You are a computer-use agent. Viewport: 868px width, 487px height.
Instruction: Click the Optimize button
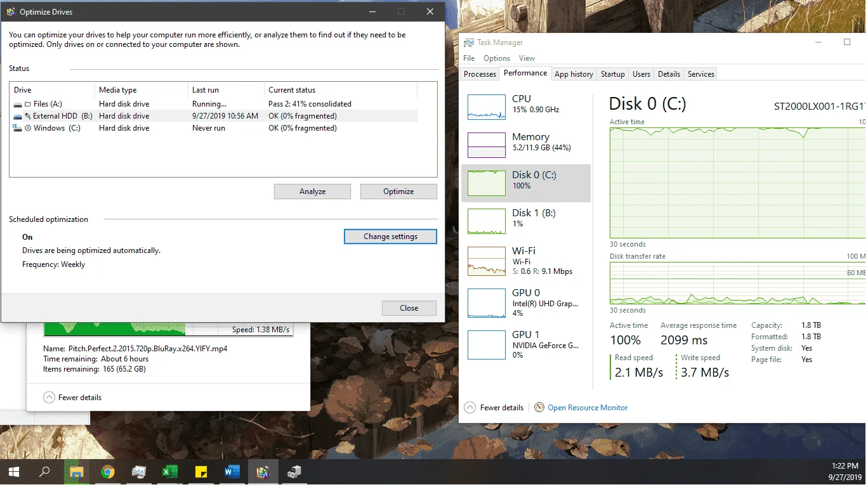point(398,192)
